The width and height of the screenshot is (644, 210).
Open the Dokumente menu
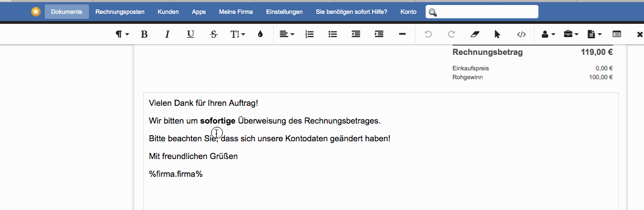coord(66,12)
